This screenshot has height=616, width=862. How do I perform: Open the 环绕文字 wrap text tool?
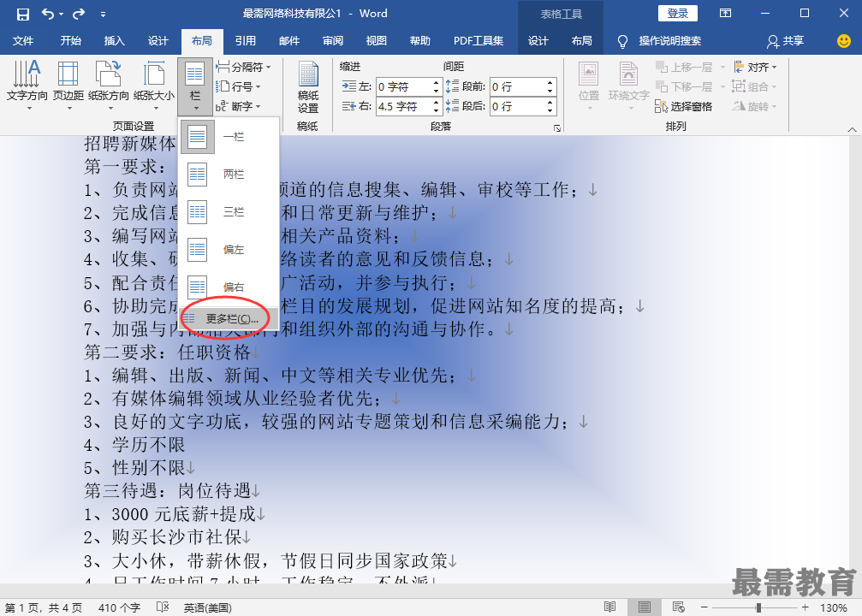(629, 86)
